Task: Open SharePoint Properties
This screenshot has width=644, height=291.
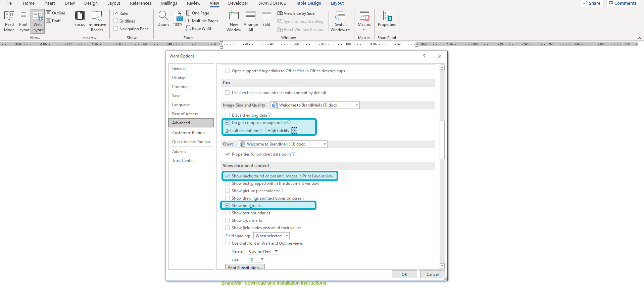Action: 387,18
